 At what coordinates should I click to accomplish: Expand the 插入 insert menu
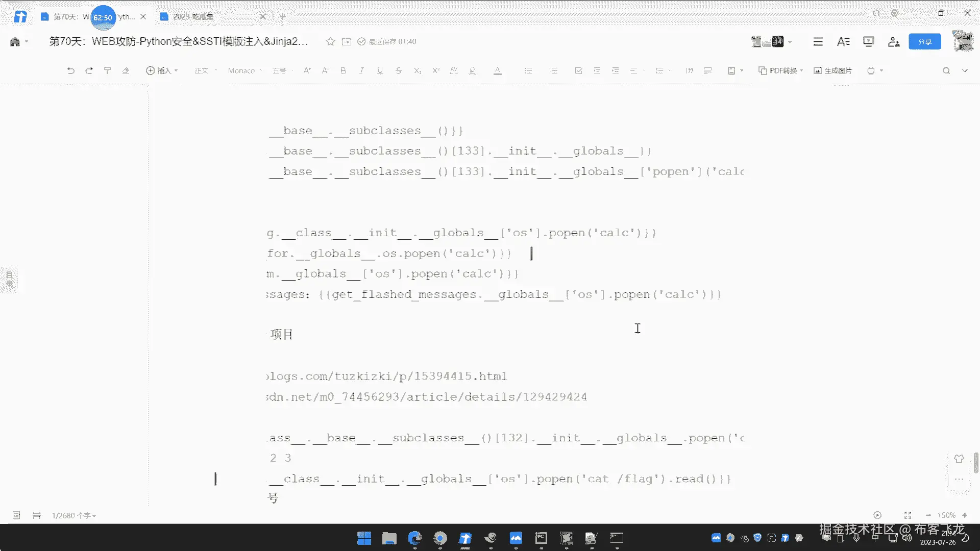click(x=162, y=71)
